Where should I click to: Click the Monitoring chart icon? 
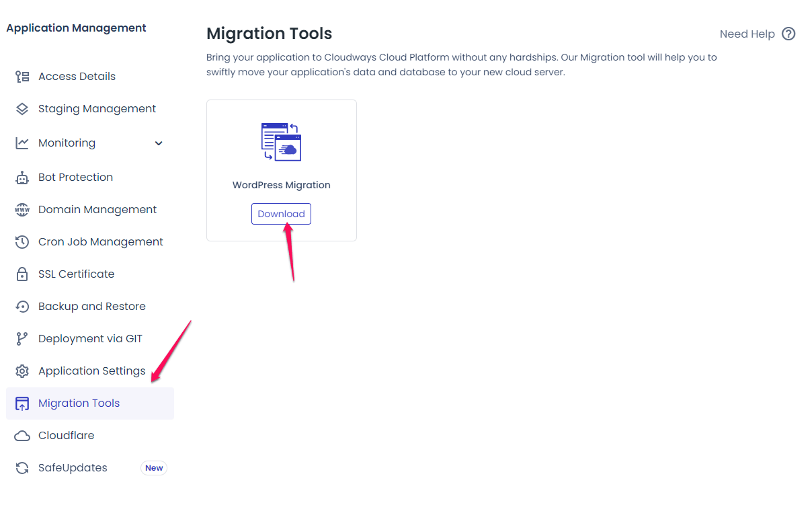click(x=22, y=143)
